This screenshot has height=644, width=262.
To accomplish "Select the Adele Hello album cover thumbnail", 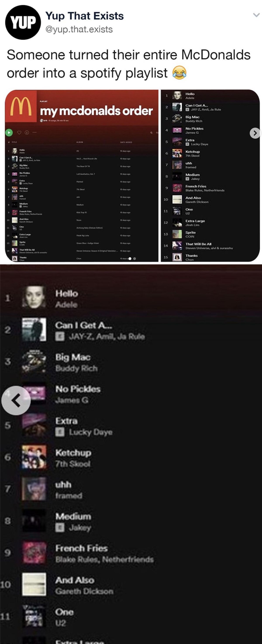I will pos(34,297).
